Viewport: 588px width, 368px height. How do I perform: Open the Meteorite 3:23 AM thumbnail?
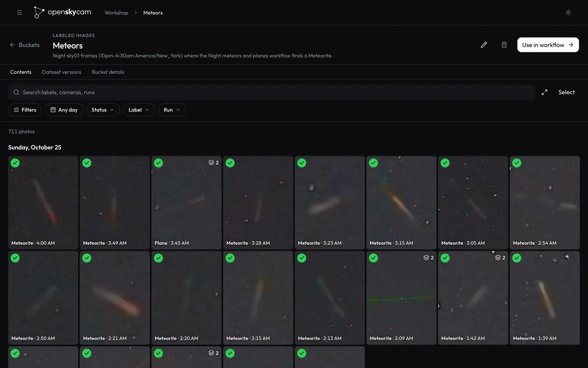[x=330, y=203]
